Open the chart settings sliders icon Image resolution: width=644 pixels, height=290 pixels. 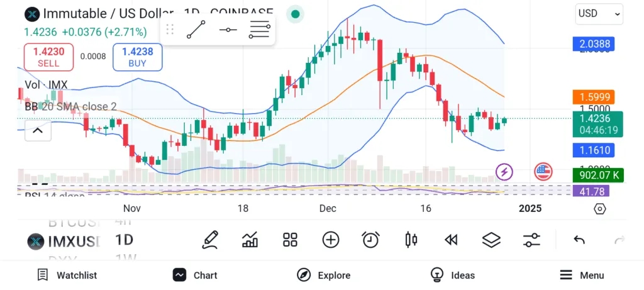(531, 239)
